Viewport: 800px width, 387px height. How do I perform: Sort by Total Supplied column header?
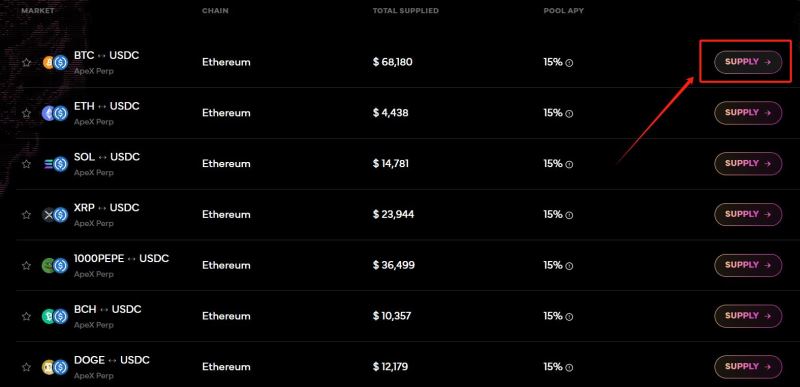tap(406, 11)
